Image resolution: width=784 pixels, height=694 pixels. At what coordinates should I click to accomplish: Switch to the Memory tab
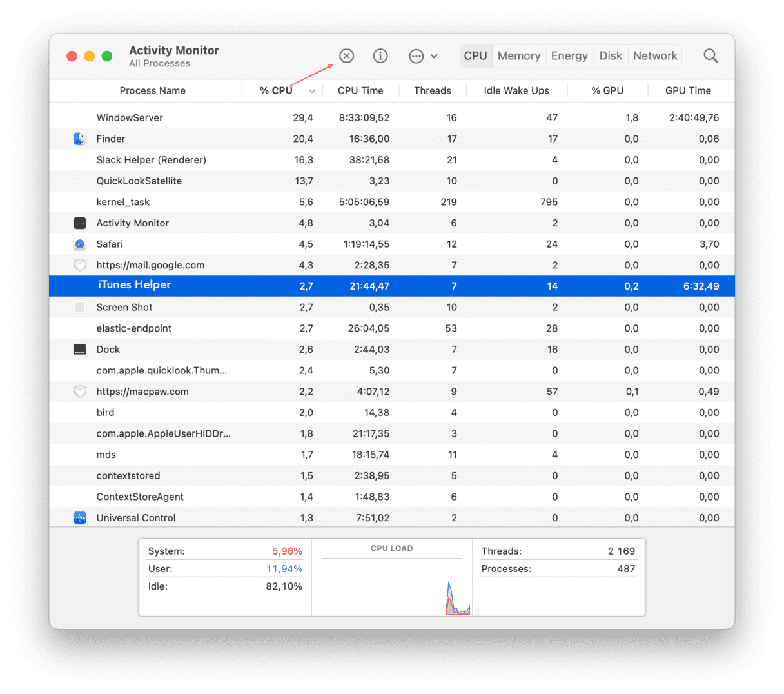pos(519,56)
